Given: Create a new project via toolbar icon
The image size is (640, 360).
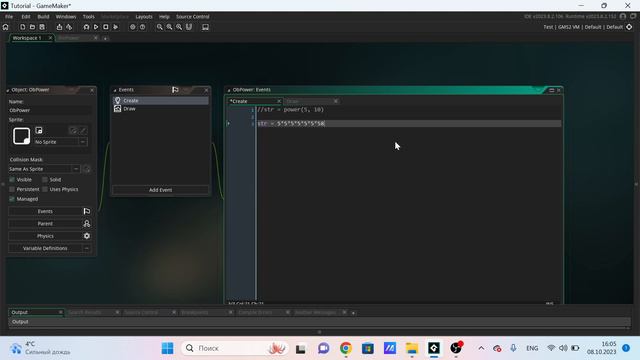Looking at the screenshot, I should (23, 27).
